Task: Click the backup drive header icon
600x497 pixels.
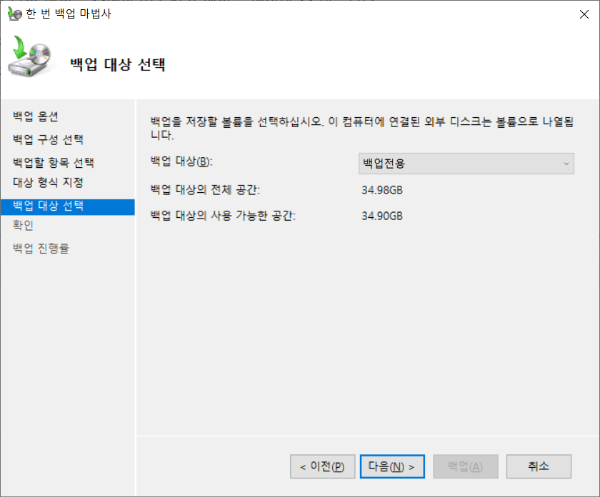Action: point(31,56)
